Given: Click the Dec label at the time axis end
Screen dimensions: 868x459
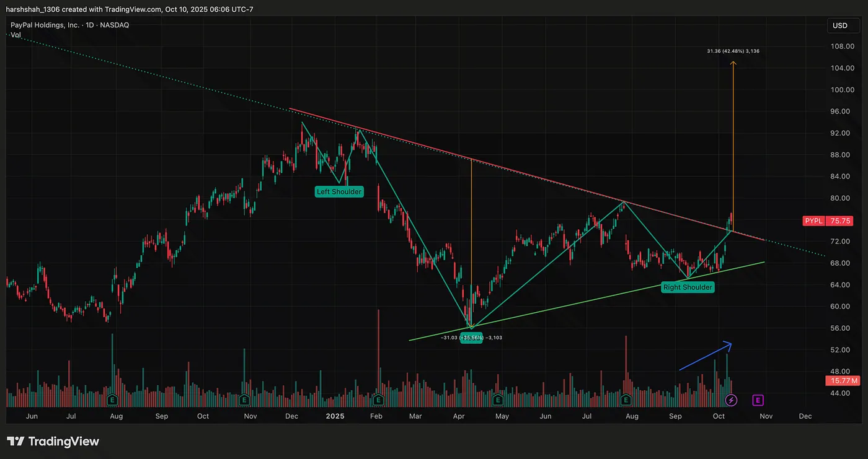Looking at the screenshot, I should 805,416.
